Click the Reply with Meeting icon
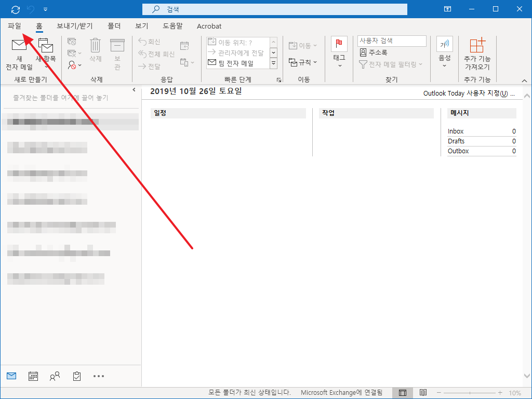This screenshot has width=532, height=399. (184, 46)
